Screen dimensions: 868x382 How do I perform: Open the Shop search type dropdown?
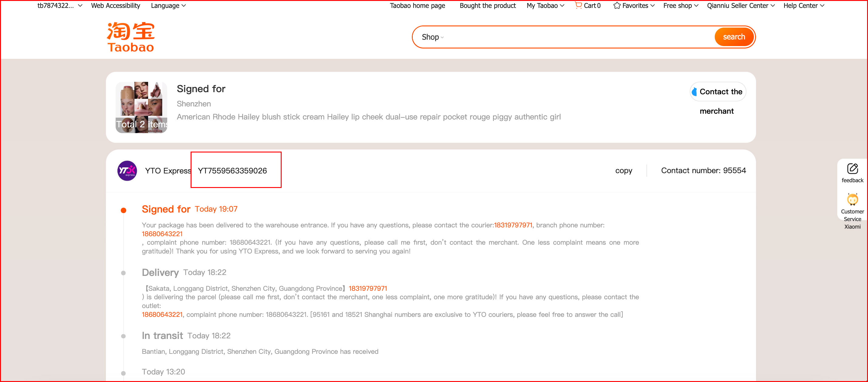pos(432,37)
